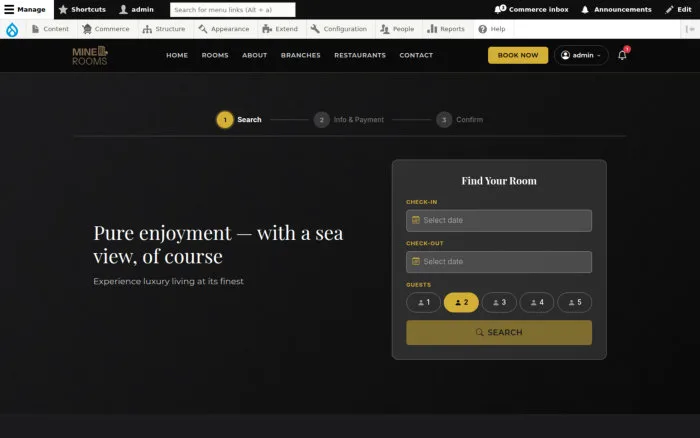Expand the admin account dropdown
Viewport: 700px width, 438px height.
point(581,55)
